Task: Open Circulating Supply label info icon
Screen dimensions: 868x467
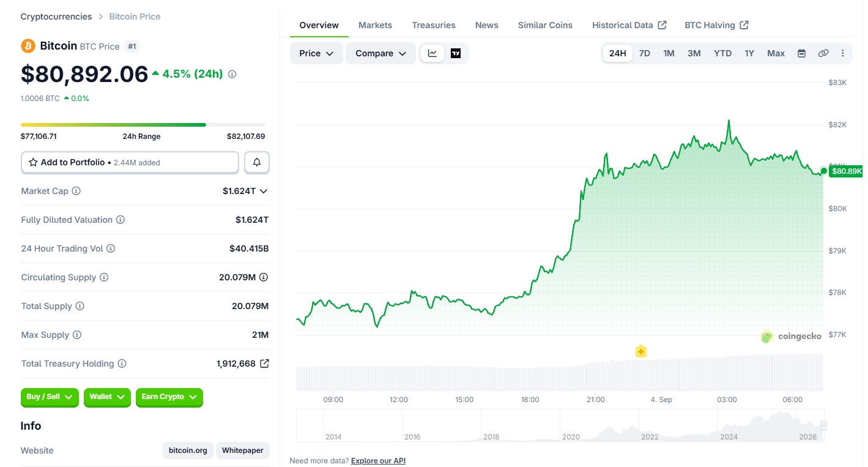Action: point(104,277)
